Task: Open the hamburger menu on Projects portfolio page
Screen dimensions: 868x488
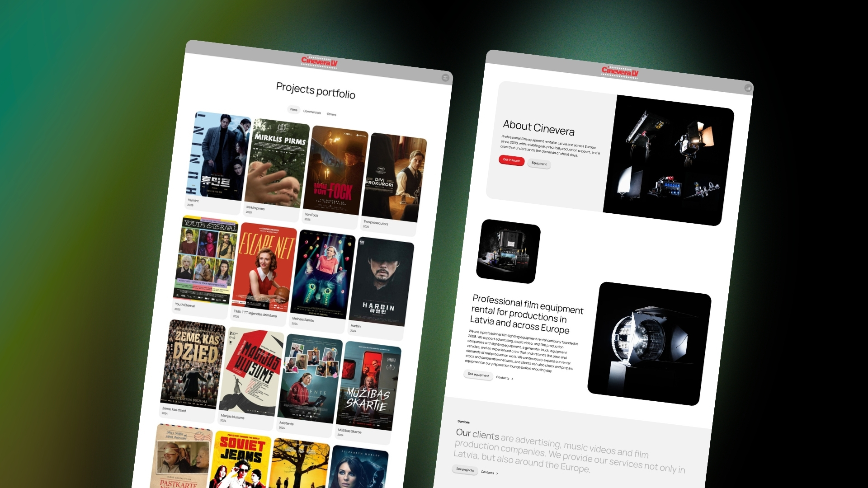Action: tap(445, 78)
